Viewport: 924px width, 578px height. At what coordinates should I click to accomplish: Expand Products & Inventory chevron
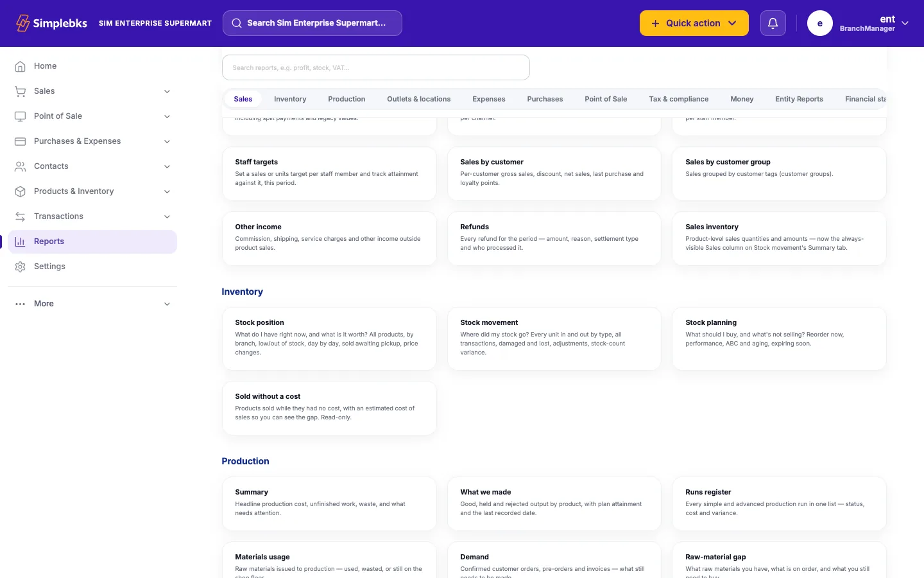(x=167, y=191)
